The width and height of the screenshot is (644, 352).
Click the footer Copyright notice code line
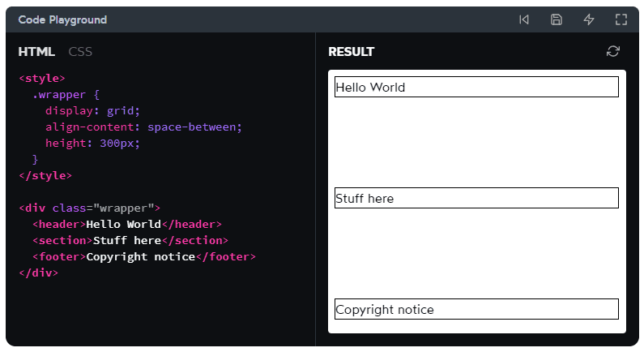pos(143,256)
